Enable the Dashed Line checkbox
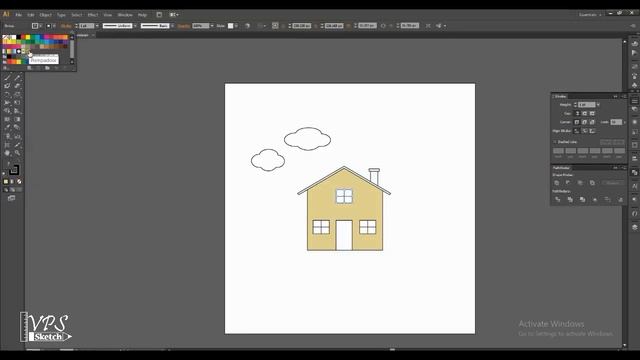The height and width of the screenshot is (360, 640). click(555, 142)
